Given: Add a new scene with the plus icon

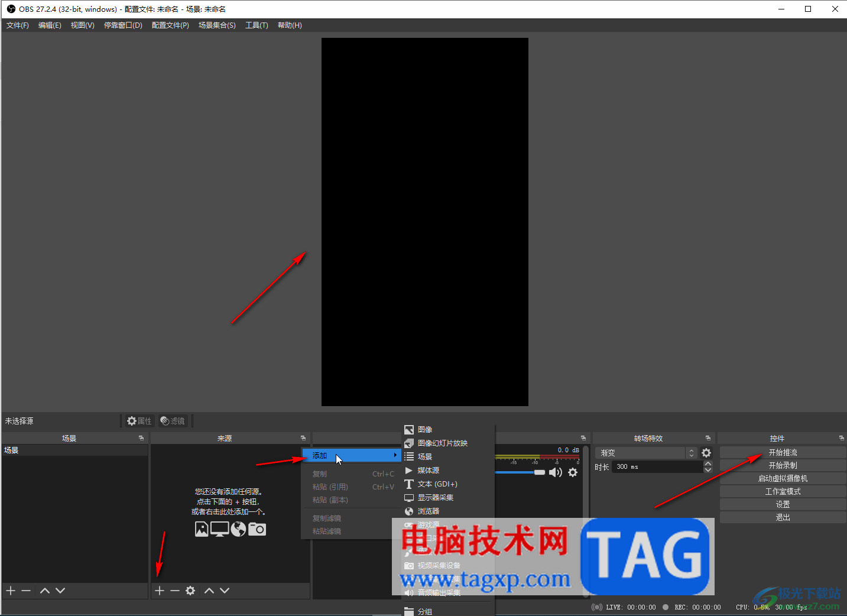Looking at the screenshot, I should point(11,591).
